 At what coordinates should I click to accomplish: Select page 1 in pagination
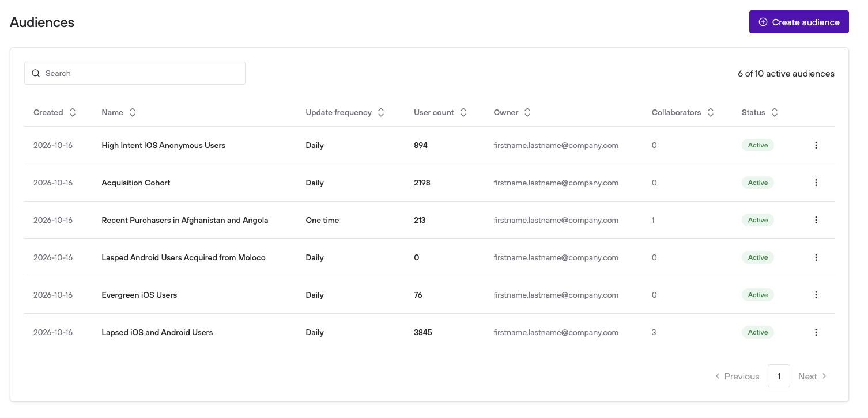click(779, 376)
